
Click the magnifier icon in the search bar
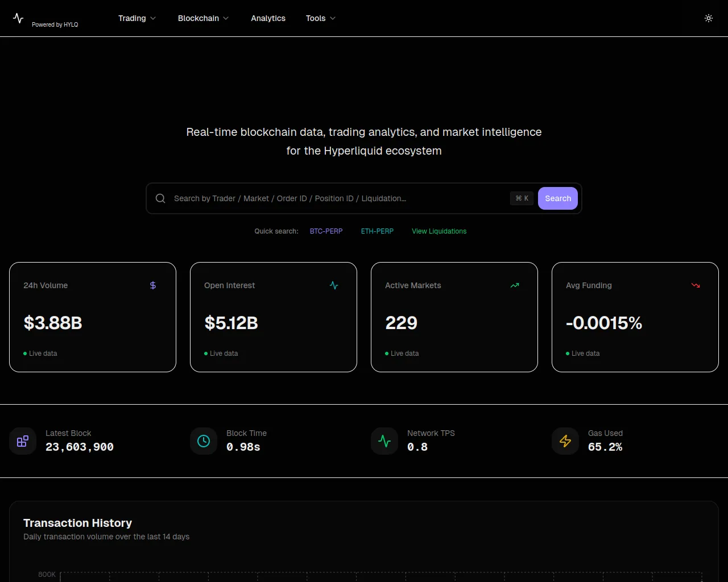[160, 198]
